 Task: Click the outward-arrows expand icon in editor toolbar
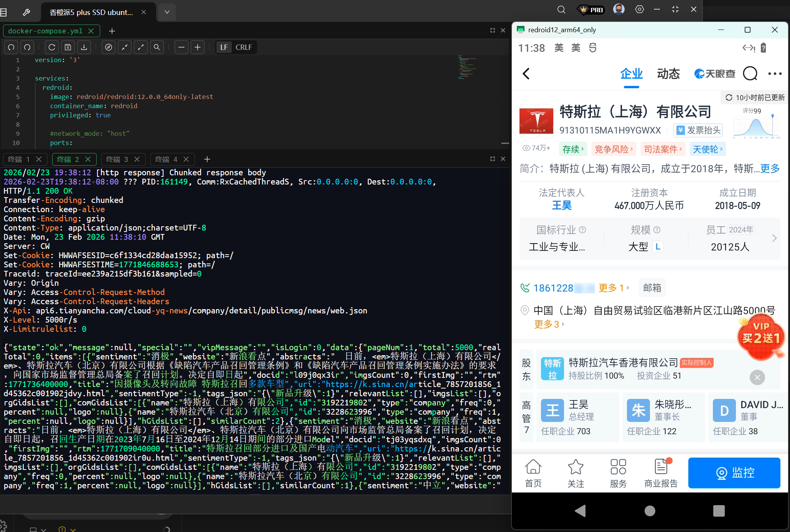[141, 47]
